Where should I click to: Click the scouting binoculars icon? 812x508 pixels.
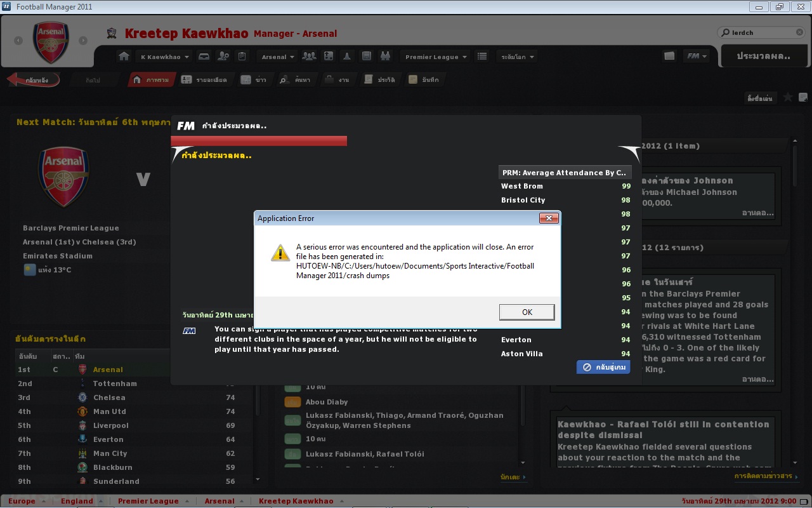pos(385,57)
